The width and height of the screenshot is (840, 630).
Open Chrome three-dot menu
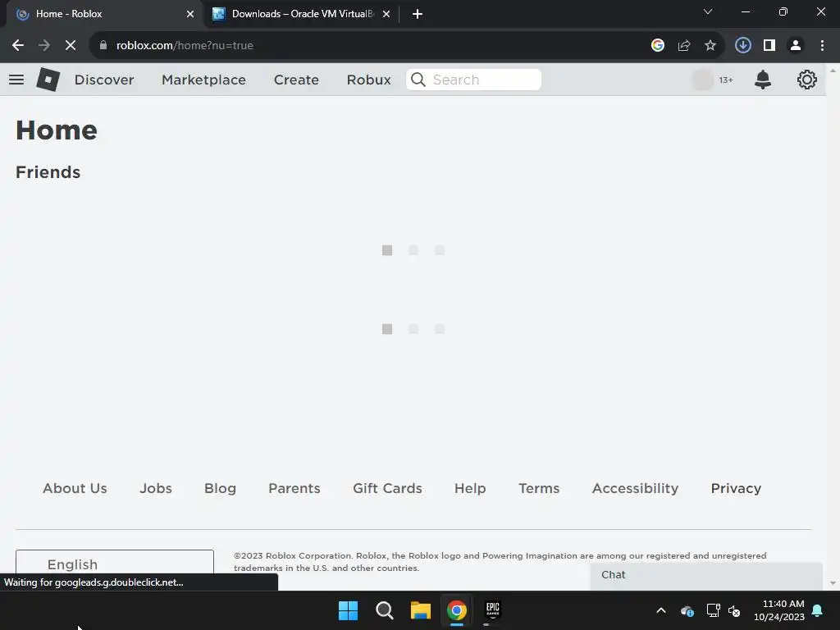(x=822, y=46)
